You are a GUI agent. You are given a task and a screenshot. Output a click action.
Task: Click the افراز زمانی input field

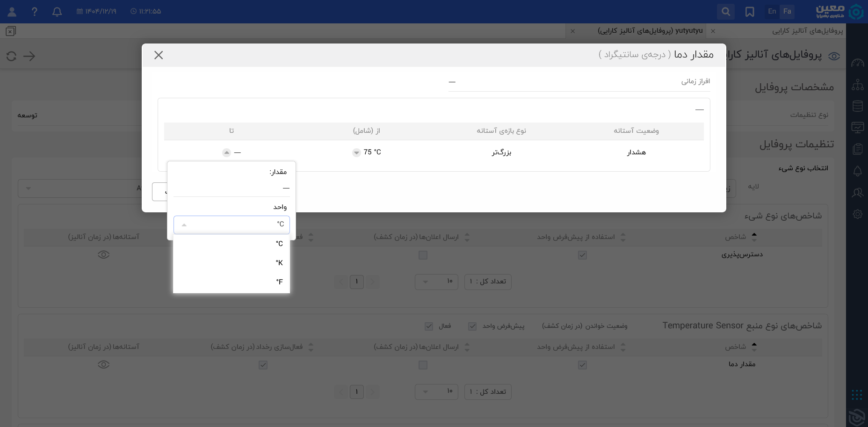(579, 82)
